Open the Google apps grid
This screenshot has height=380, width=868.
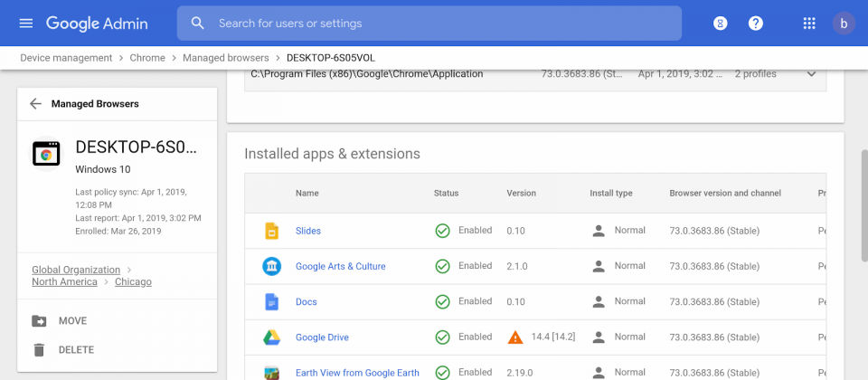tap(808, 24)
